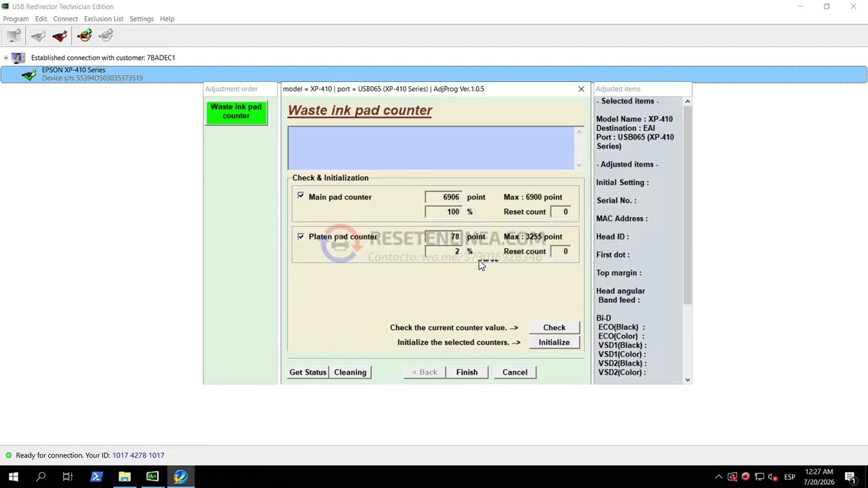Screen dimensions: 868x488
Task: Click the green EPSON device icon
Action: point(28,75)
